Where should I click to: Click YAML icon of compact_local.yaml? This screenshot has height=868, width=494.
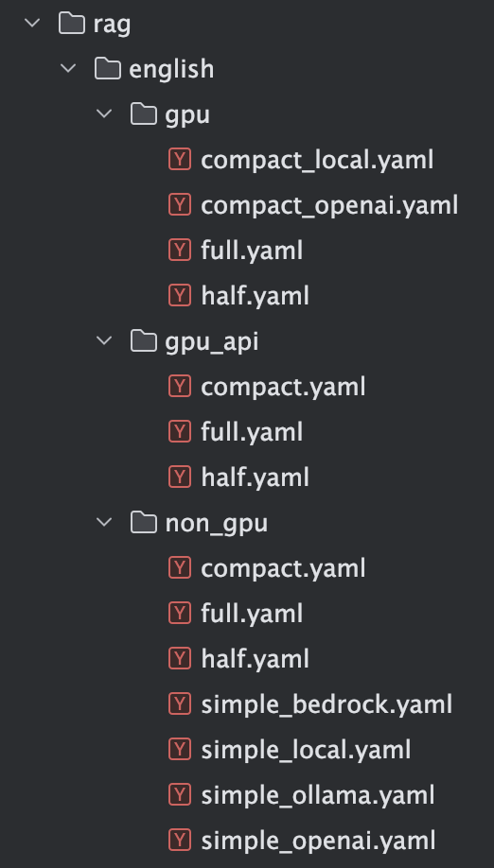(180, 160)
